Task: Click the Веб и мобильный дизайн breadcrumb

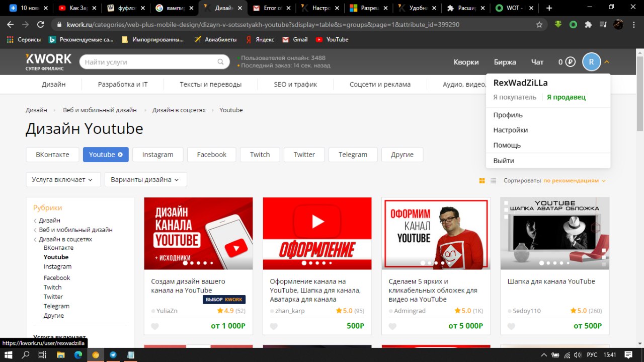Action: (x=100, y=110)
